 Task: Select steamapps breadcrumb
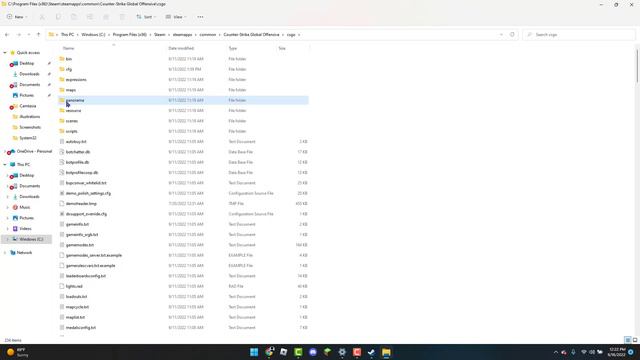[182, 35]
